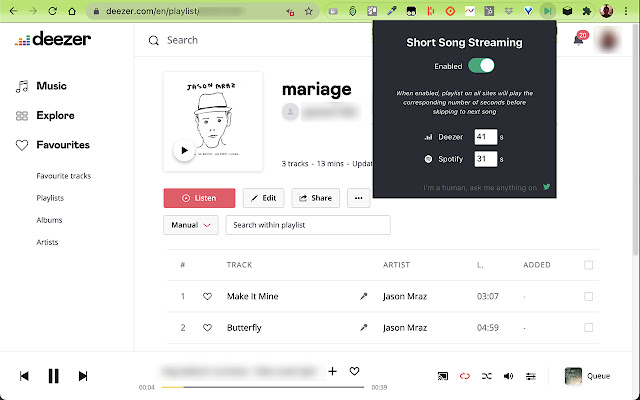Viewport: 640px width, 400px height.
Task: Open the three-dot more options button
Action: click(358, 198)
